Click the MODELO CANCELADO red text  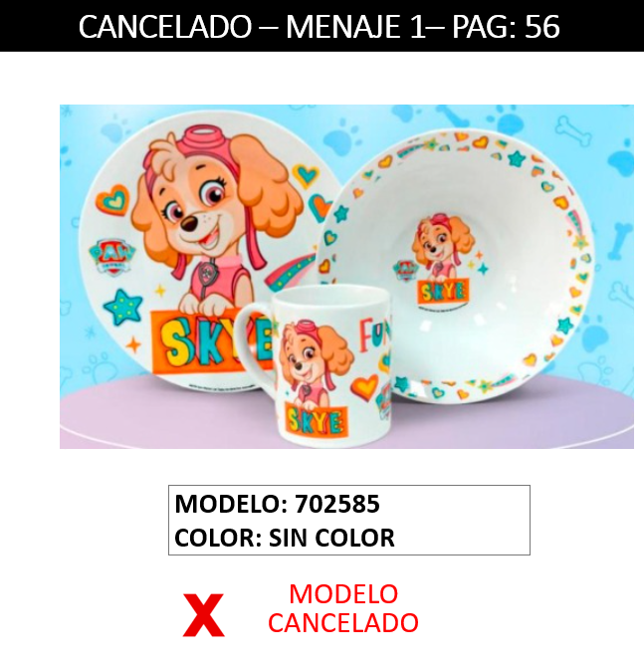point(343,607)
